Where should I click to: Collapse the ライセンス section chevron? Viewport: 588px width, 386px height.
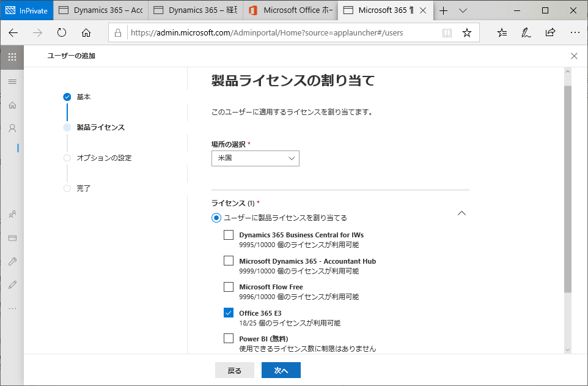[461, 213]
